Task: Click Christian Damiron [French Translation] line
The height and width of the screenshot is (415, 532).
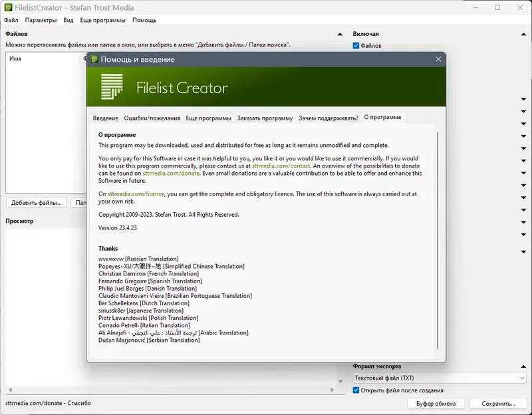Action: tap(148, 274)
